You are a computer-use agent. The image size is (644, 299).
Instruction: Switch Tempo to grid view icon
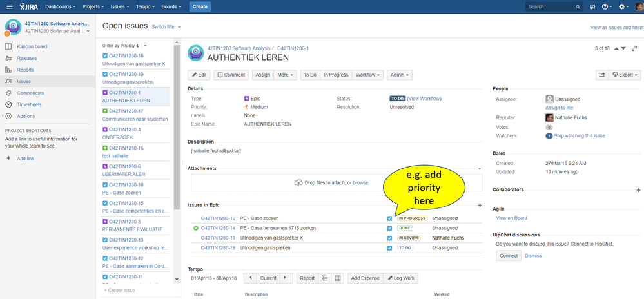338,278
